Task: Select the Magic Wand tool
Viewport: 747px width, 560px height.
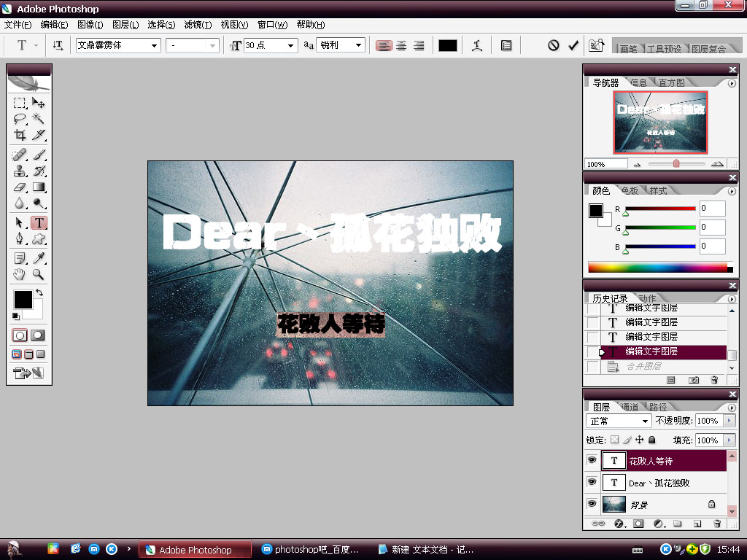Action: (39, 119)
